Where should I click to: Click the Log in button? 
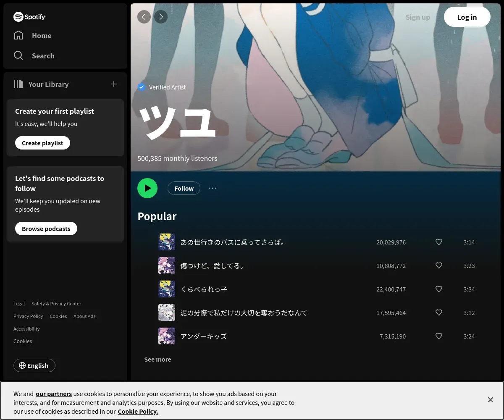point(467,17)
